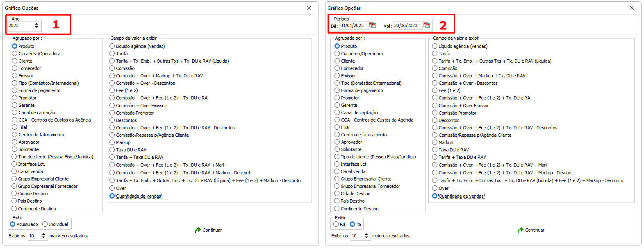Image resolution: width=644 pixels, height=248 pixels.
Task: Click the Exibir os field in right dialog
Action: point(357,236)
